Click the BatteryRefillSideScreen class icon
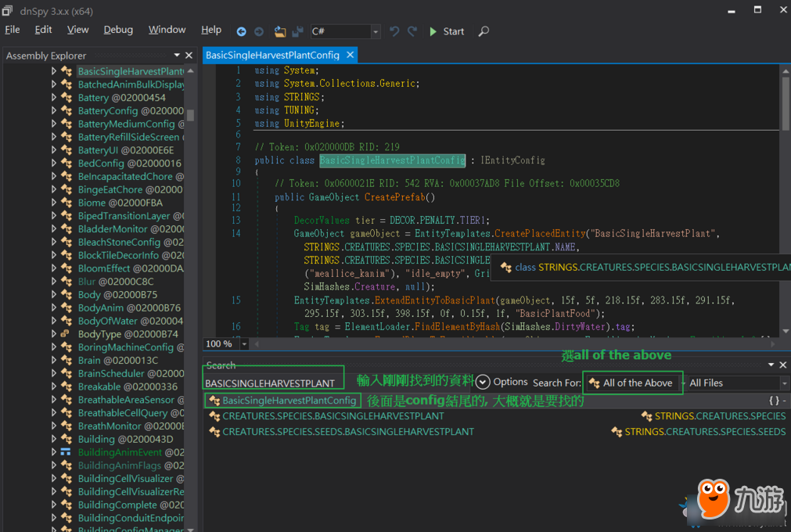791x532 pixels. click(x=66, y=137)
